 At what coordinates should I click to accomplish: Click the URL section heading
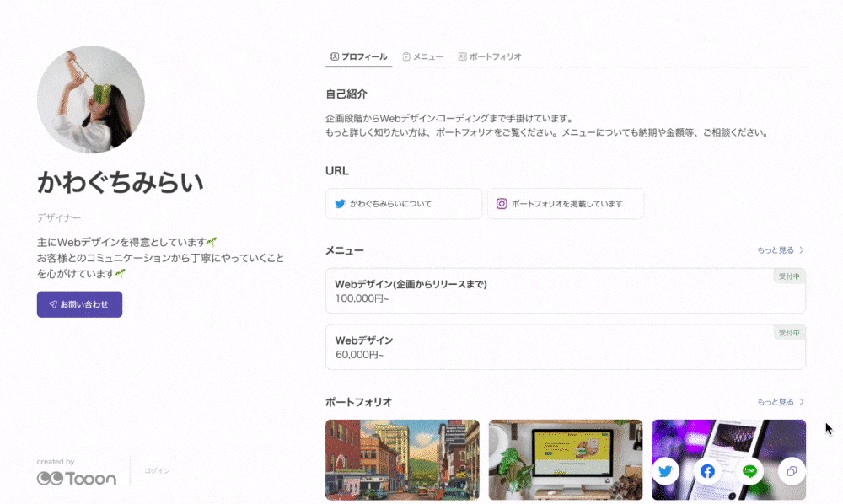pos(337,171)
